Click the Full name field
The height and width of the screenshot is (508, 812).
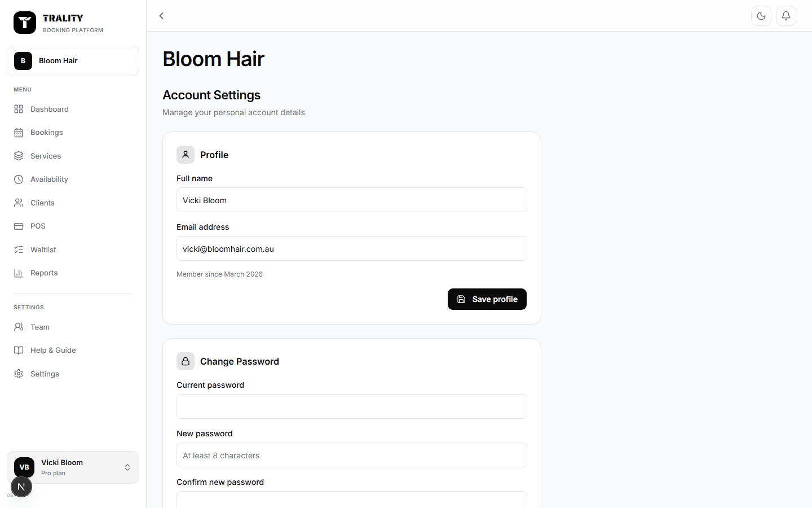(x=352, y=200)
